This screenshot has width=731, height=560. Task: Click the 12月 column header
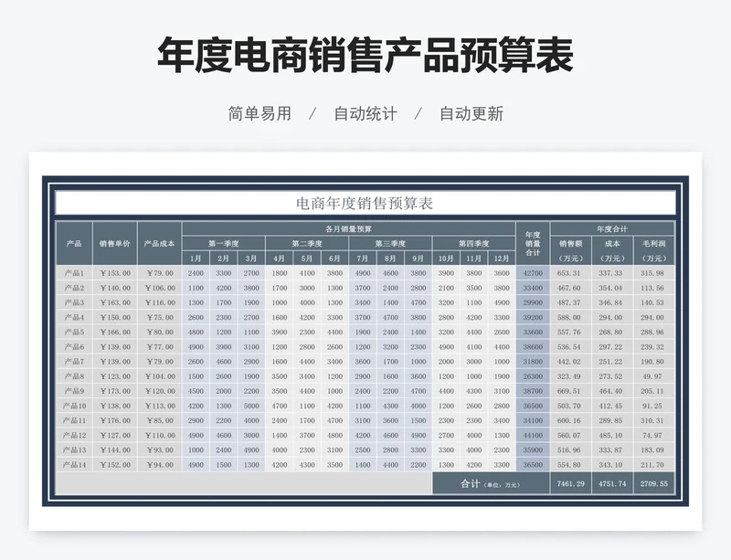coord(502,259)
